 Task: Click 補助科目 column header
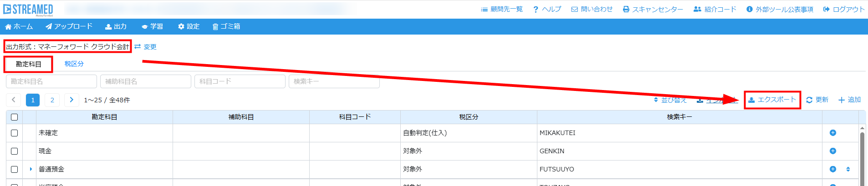click(x=241, y=117)
